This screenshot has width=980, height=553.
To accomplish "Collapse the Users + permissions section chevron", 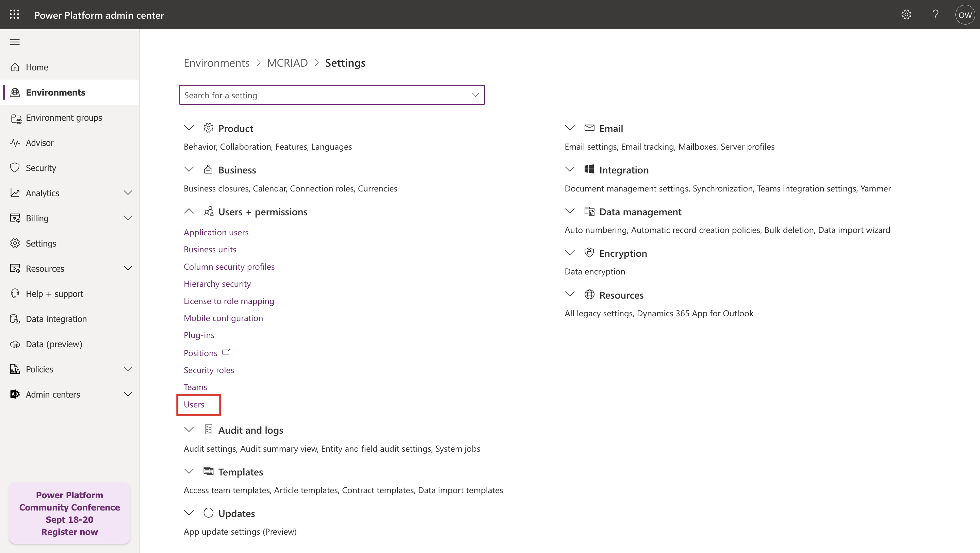I will pos(189,211).
